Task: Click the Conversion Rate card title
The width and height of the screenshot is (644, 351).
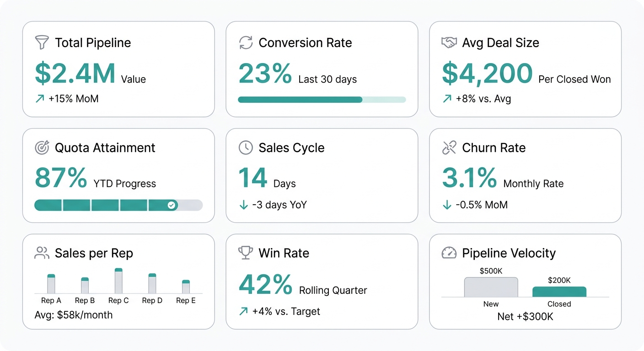Action: click(305, 43)
